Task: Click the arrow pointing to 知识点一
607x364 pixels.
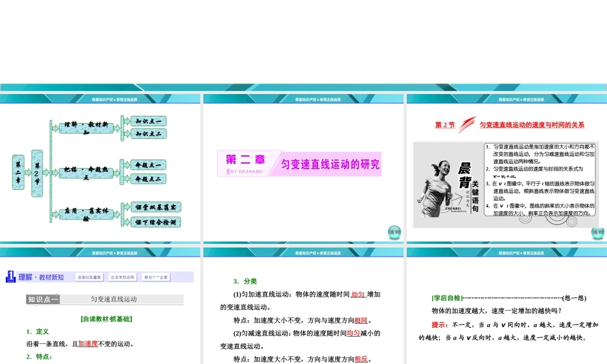Action: (x=127, y=121)
